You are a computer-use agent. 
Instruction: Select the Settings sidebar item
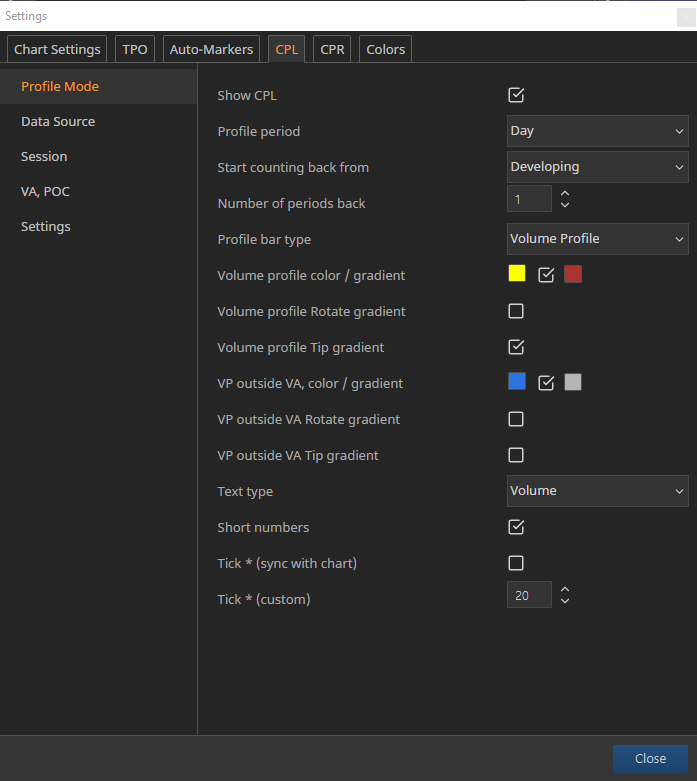(99, 227)
